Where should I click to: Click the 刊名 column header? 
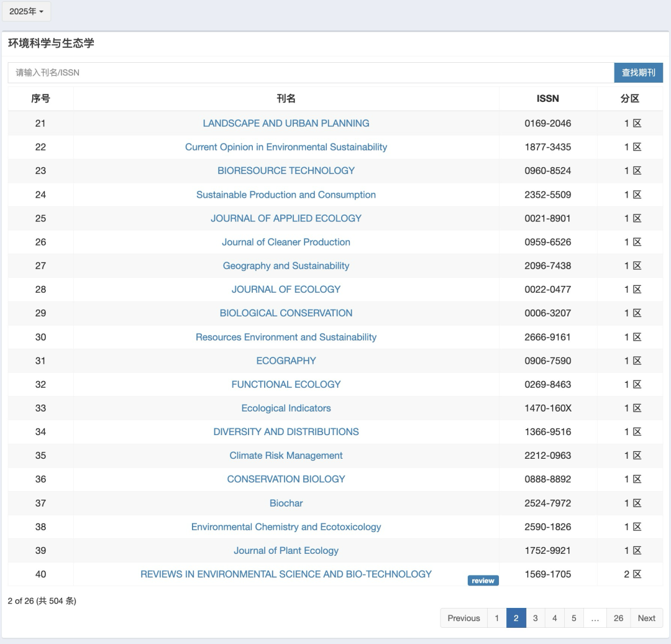tap(286, 99)
